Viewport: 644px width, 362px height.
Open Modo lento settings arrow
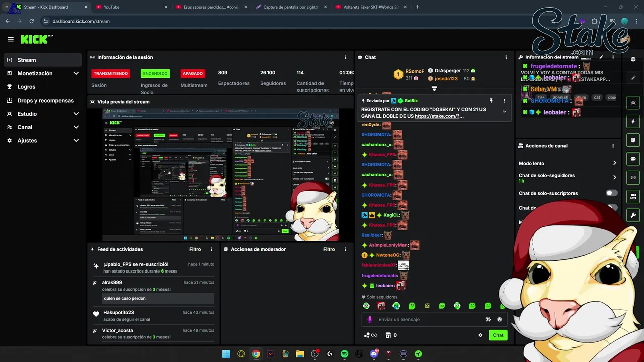click(615, 163)
